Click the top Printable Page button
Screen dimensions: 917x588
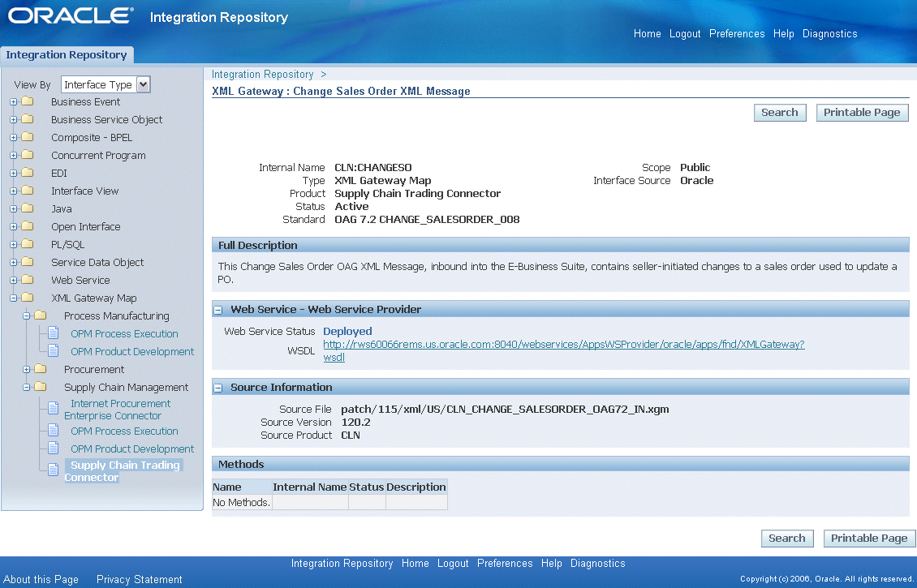862,112
